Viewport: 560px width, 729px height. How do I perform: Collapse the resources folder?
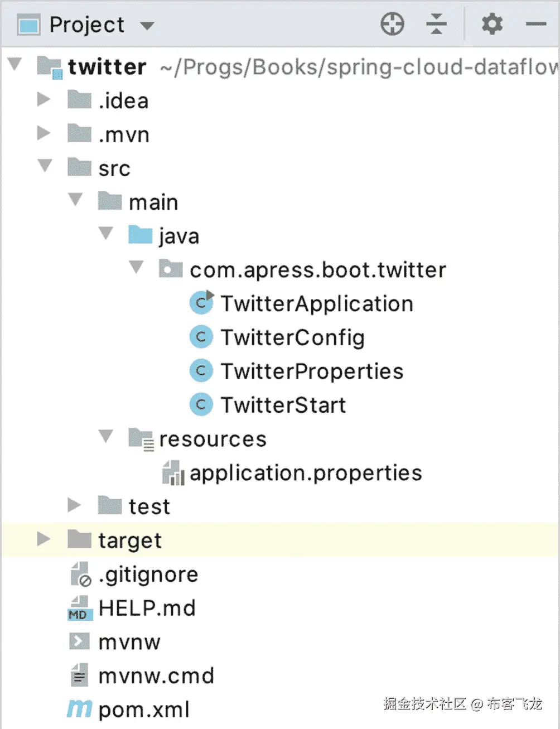105,436
